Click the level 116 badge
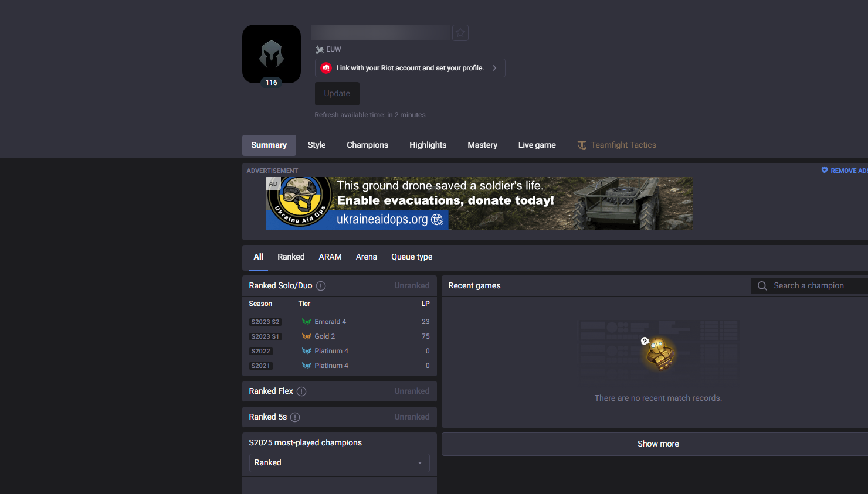The image size is (868, 494). [272, 83]
